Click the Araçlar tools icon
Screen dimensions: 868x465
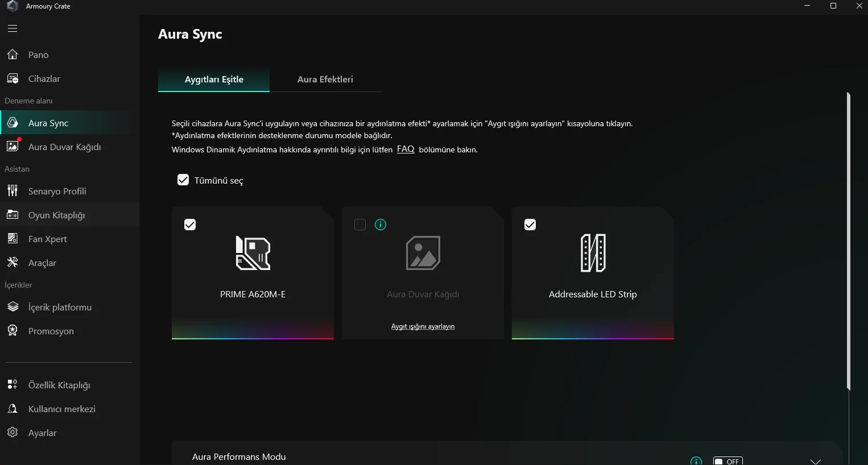(13, 263)
